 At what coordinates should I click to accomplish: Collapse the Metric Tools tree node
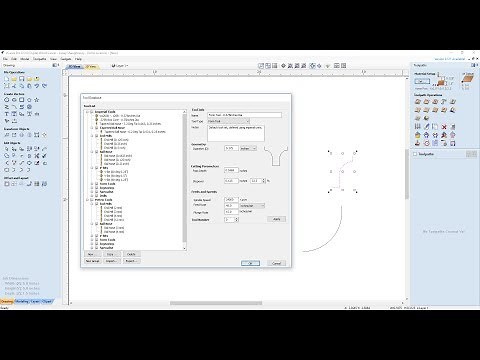(x=87, y=200)
